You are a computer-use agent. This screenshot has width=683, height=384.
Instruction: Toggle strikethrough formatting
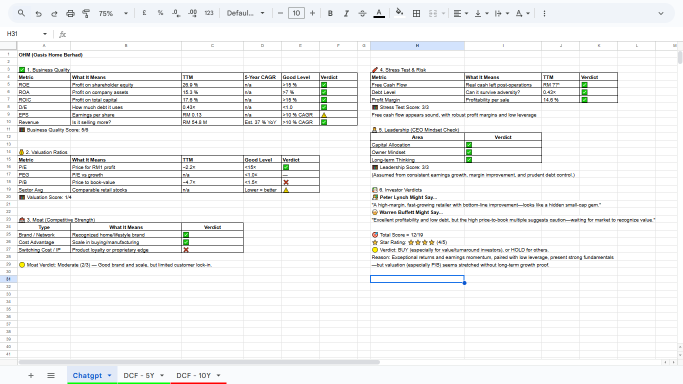coord(362,13)
